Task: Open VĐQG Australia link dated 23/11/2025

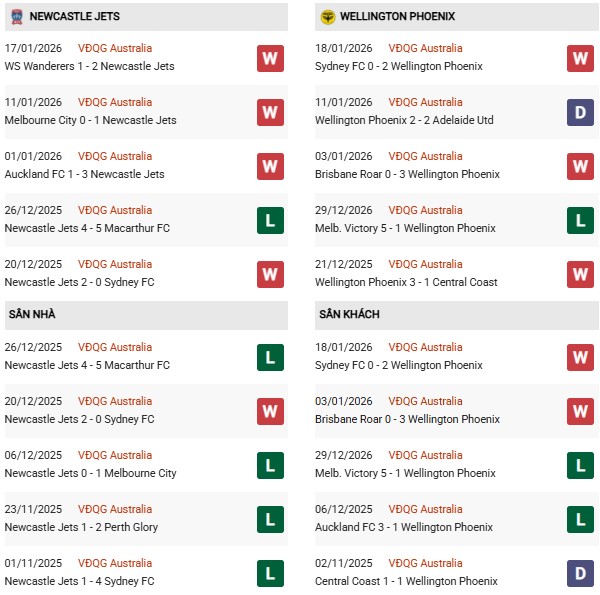Action: click(118, 509)
